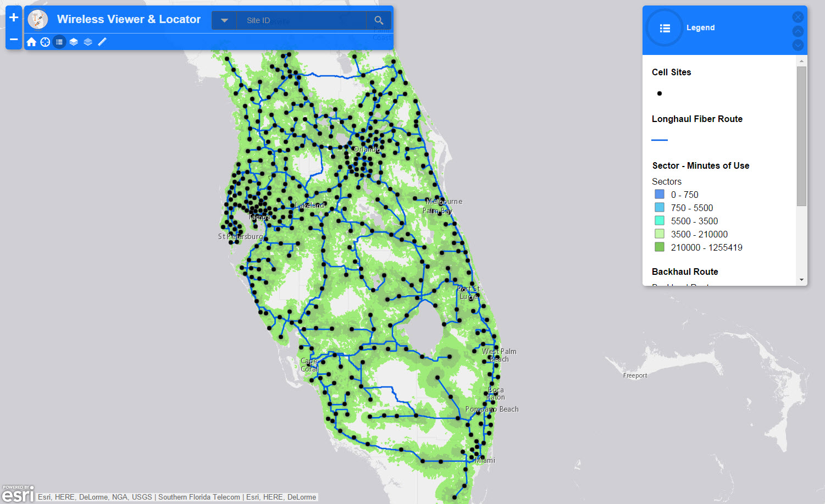The width and height of the screenshot is (825, 504).
Task: Click the Legend panel list icon
Action: click(665, 28)
